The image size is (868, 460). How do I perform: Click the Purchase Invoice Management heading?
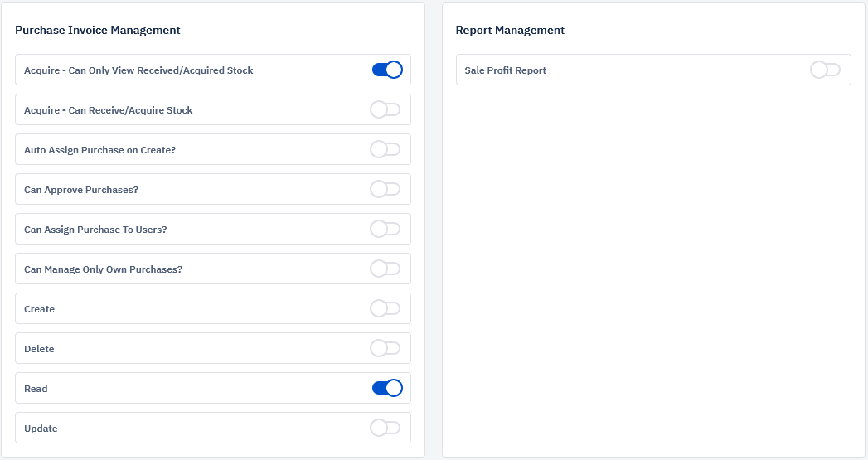coord(98,31)
